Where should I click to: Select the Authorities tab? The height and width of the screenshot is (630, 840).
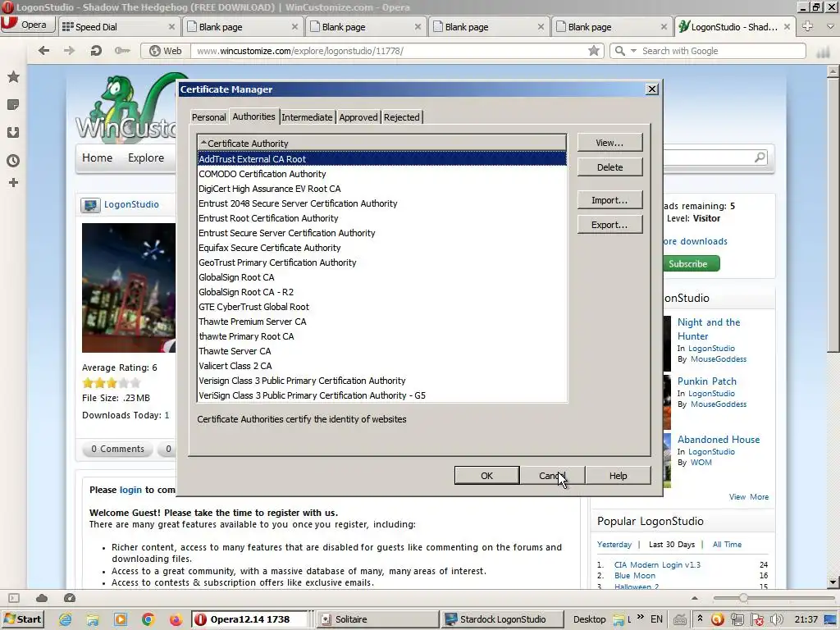(254, 116)
